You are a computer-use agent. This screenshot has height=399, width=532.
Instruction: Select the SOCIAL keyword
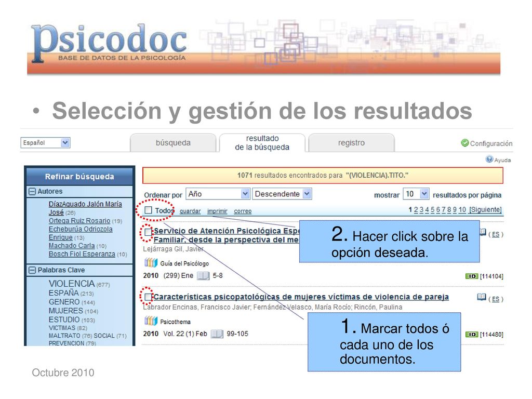click(104, 336)
